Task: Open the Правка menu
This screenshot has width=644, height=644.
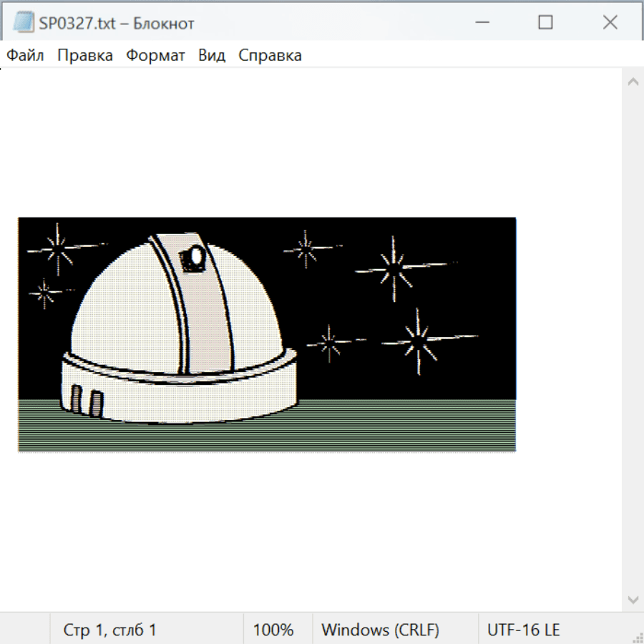Action: [84, 56]
